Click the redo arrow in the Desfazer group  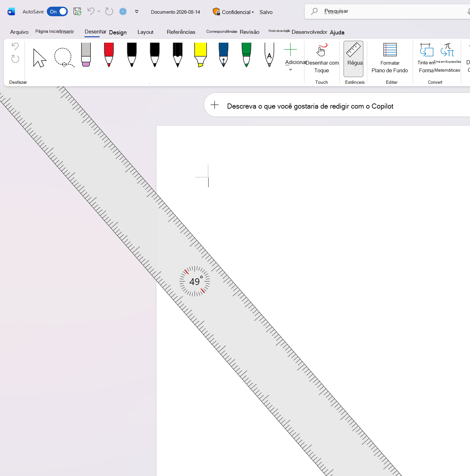pyautogui.click(x=15, y=59)
